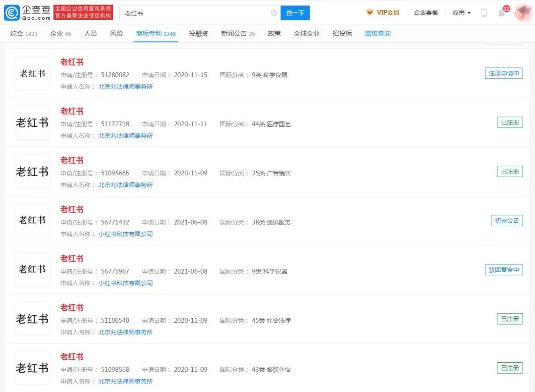This screenshot has height=392, width=535.
Task: Open the 小红书科技有限公司 applicant link
Action: pyautogui.click(x=124, y=234)
